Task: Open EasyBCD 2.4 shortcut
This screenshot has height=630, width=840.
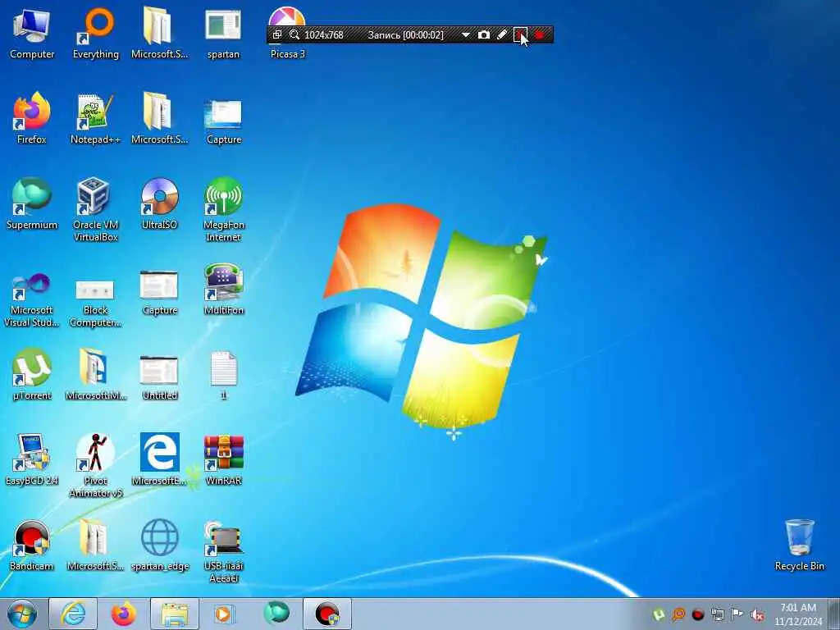Action: pos(32,459)
